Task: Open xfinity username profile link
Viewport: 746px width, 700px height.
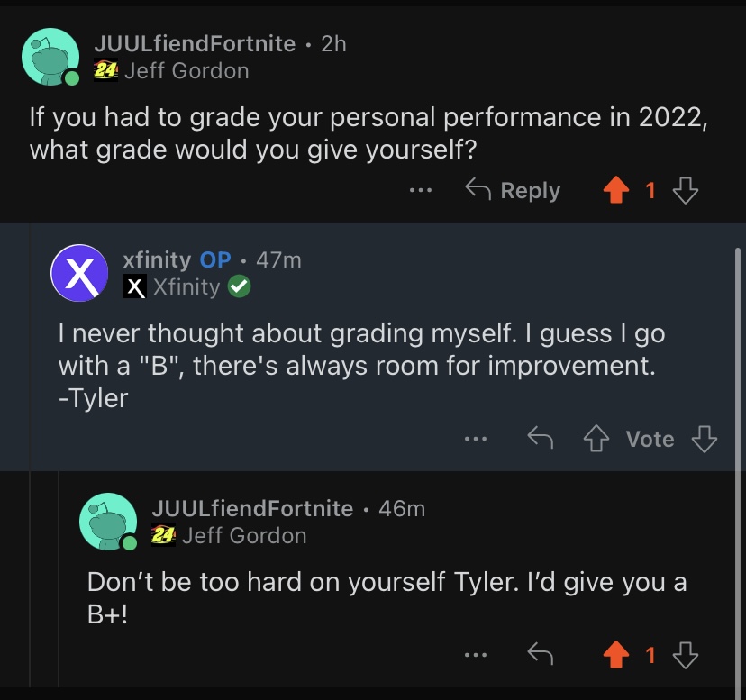Action: [157, 259]
